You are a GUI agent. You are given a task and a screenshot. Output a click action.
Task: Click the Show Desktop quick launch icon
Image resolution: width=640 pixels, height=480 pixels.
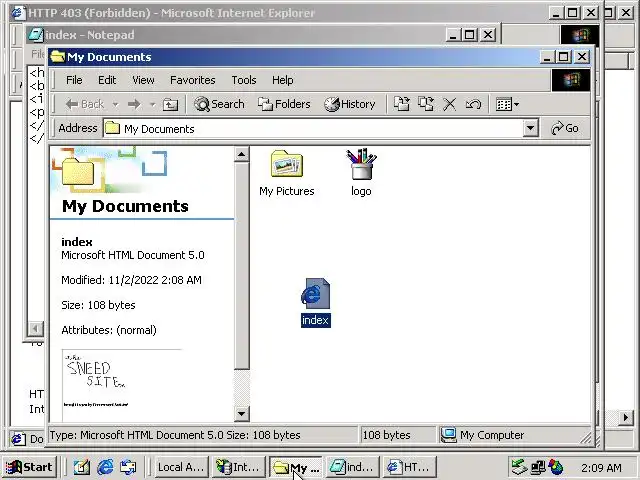point(82,467)
